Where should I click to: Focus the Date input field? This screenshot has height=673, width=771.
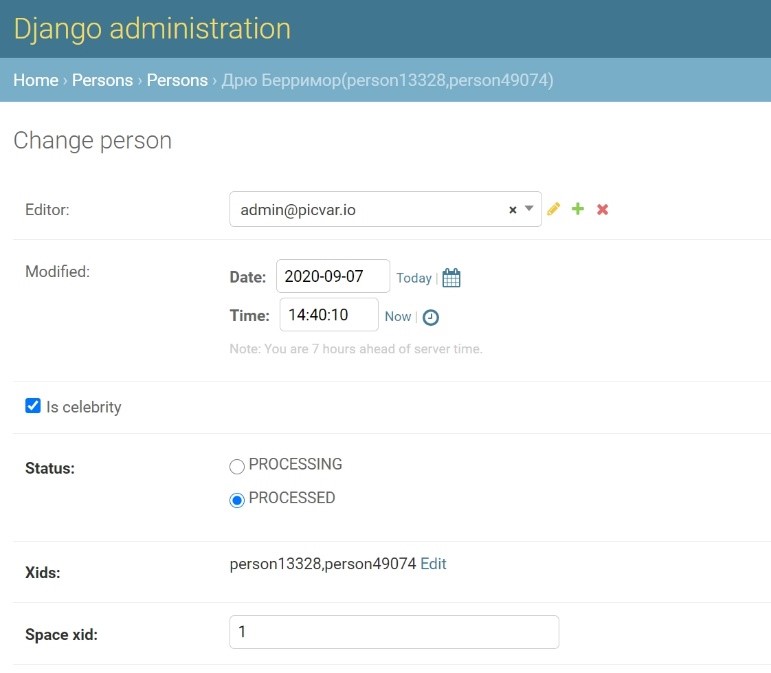pos(333,276)
